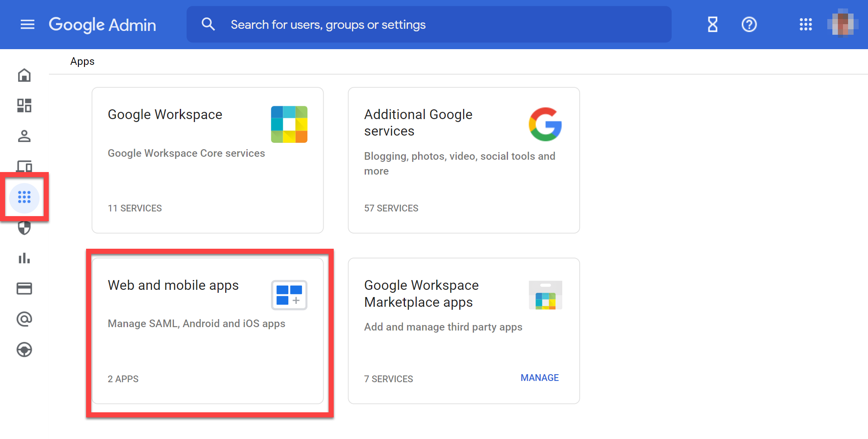This screenshot has width=868, height=439.
Task: Open Additional Google services card title
Action: pyautogui.click(x=418, y=123)
